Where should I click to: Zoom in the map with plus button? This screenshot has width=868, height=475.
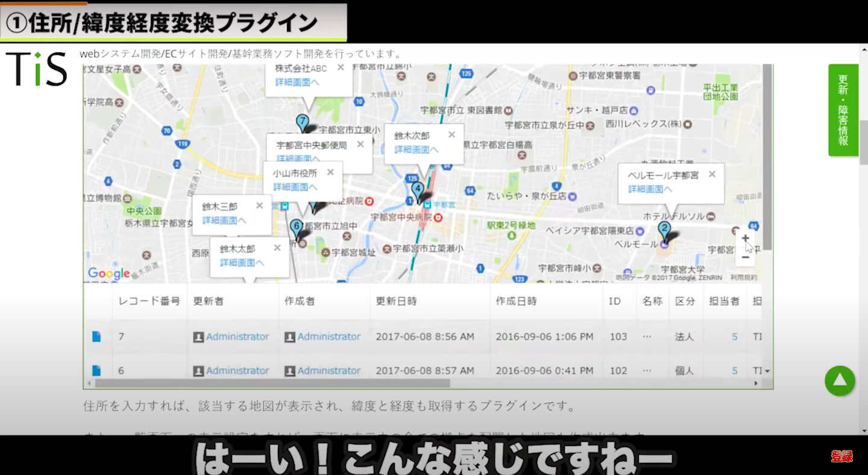pyautogui.click(x=745, y=238)
